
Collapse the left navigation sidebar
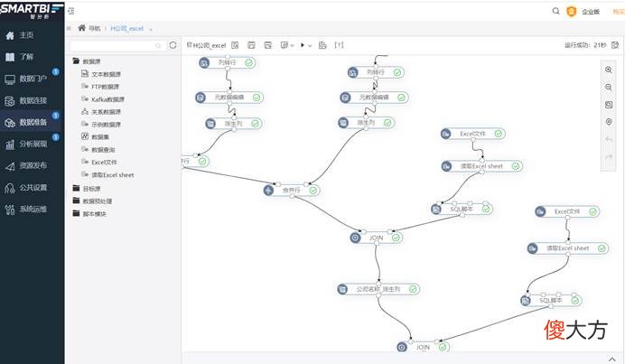tap(71, 11)
